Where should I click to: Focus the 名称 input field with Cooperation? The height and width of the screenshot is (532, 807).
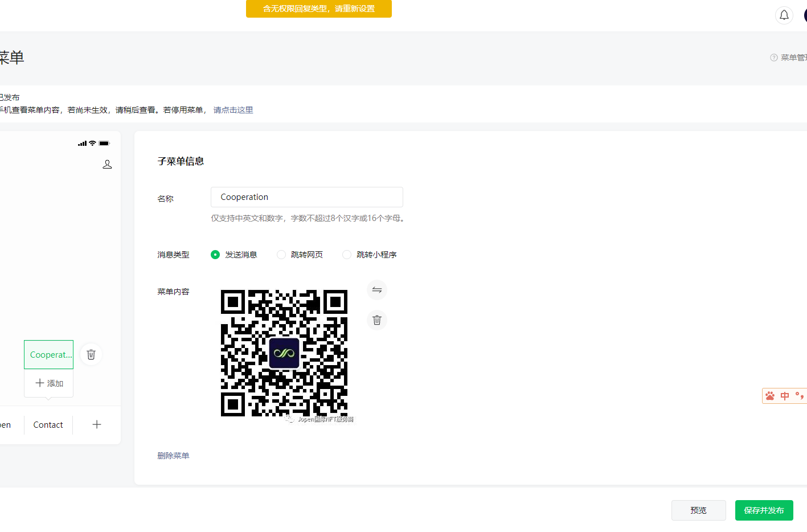(x=307, y=197)
